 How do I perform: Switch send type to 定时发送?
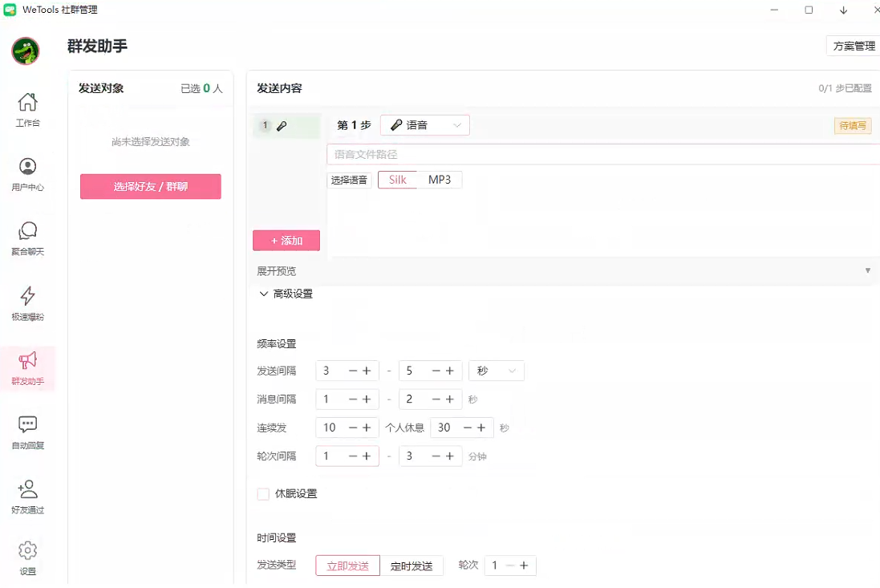(x=412, y=566)
